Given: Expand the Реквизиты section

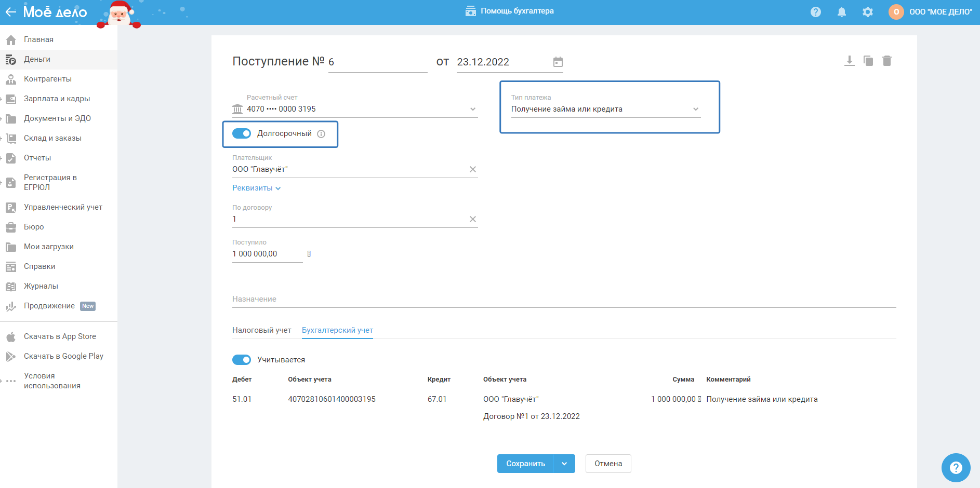Looking at the screenshot, I should click(x=256, y=188).
